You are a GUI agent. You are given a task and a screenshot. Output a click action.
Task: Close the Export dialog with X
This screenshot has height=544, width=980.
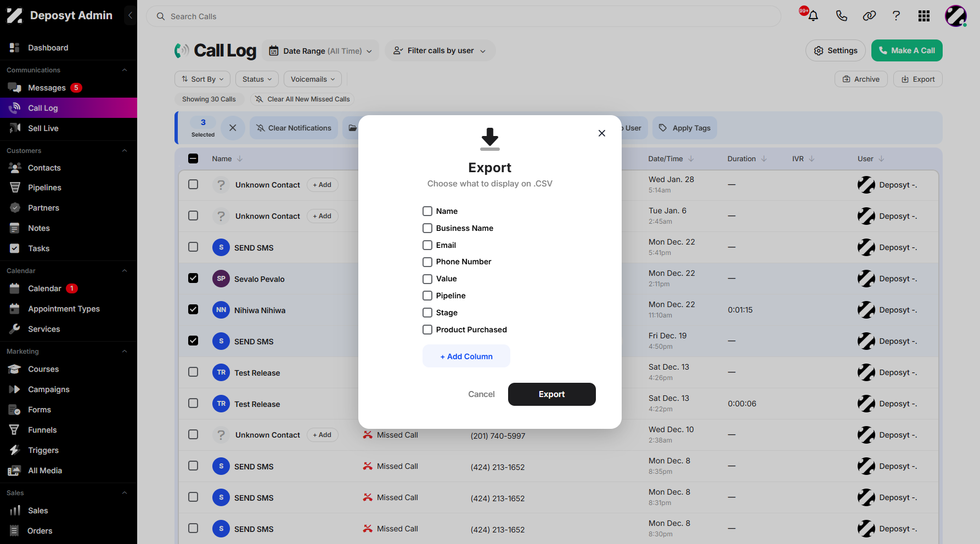pos(602,133)
